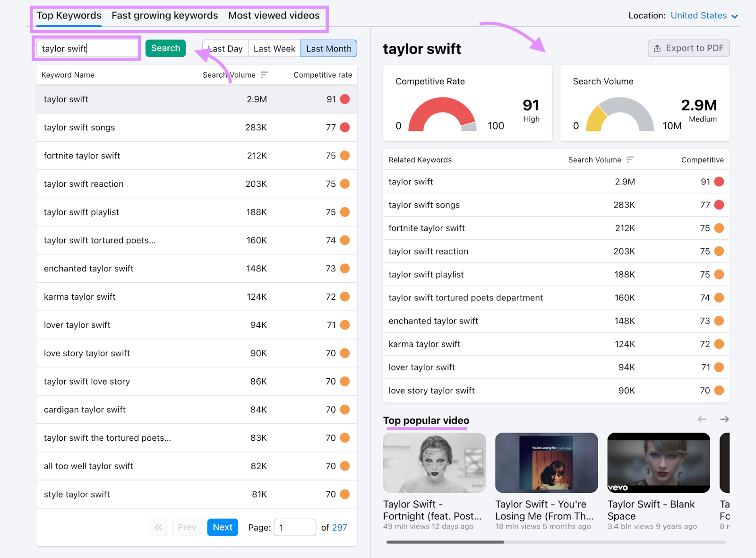Click the 297 total pages link

pyautogui.click(x=339, y=527)
